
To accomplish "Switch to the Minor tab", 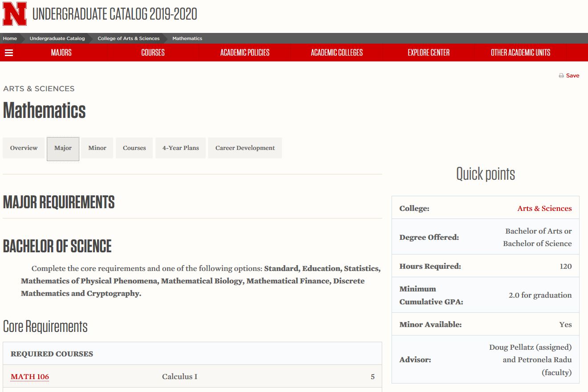I will [97, 148].
